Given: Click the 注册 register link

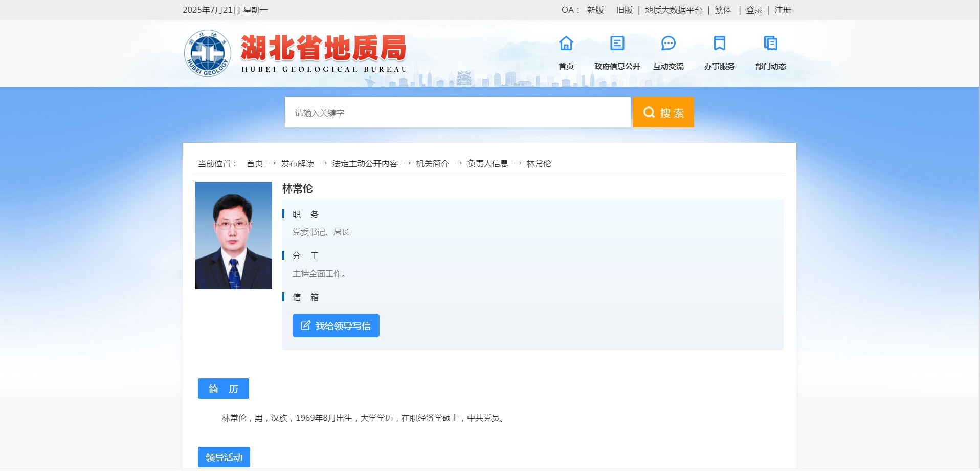Looking at the screenshot, I should tap(783, 10).
